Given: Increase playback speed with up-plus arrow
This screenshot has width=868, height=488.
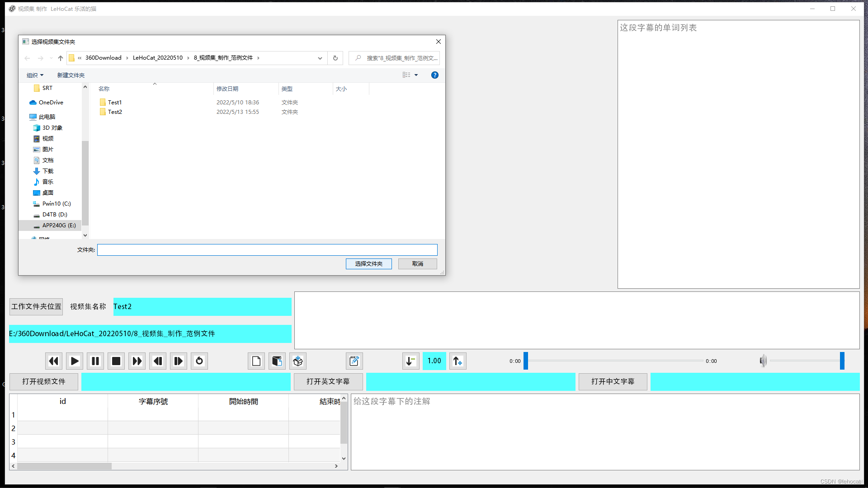Looking at the screenshot, I should pos(458,361).
